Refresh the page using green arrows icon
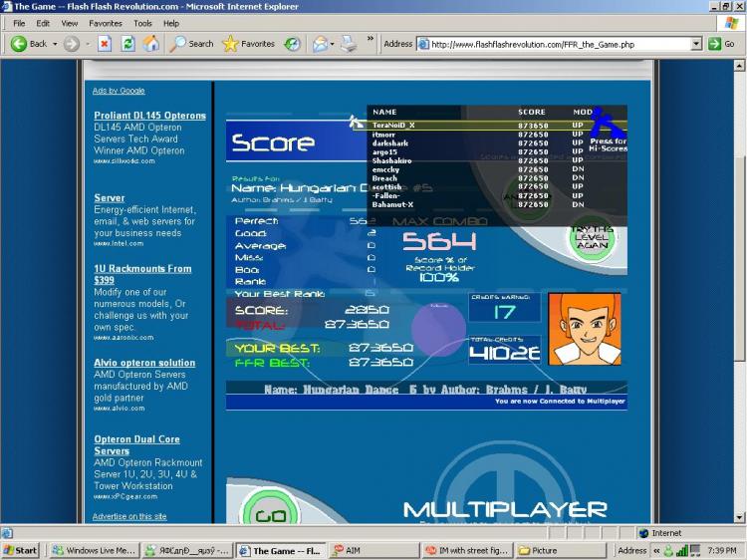Screen dimensions: 747x560 click(x=127, y=44)
